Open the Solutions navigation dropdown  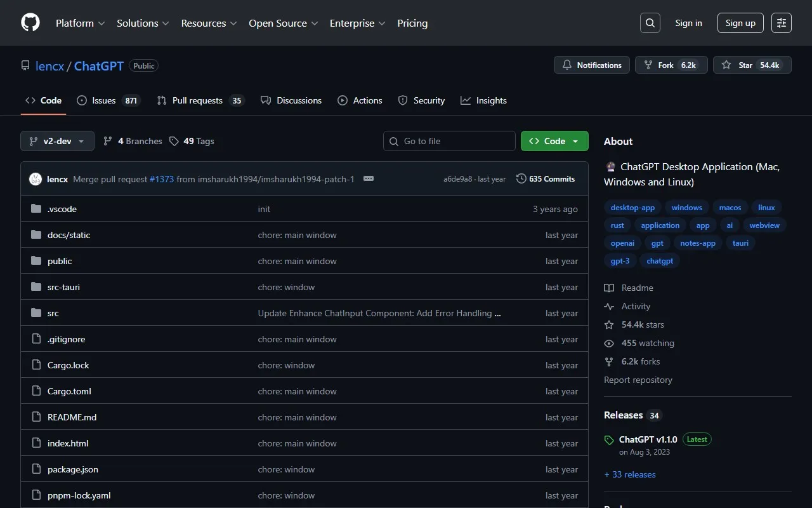click(x=143, y=23)
